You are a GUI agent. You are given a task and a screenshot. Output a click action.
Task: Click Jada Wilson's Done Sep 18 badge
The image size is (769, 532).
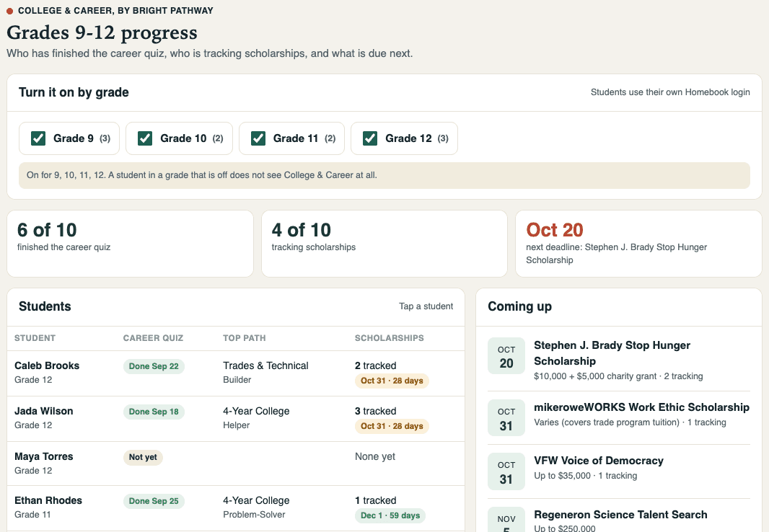pos(154,412)
